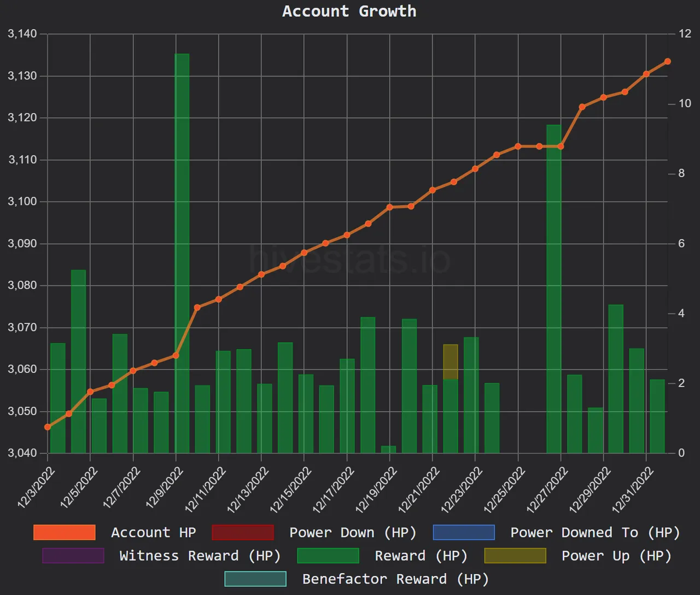Click the Account HP point at 12/28/2022 rise
The image size is (700, 595).
click(582, 107)
